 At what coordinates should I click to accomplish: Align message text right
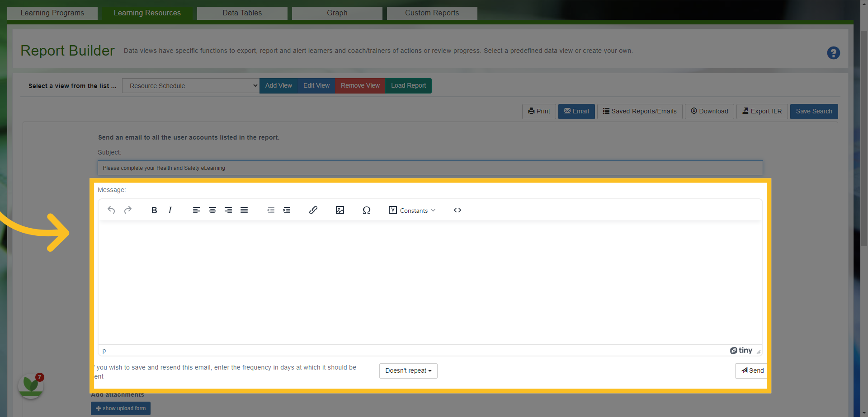point(228,210)
